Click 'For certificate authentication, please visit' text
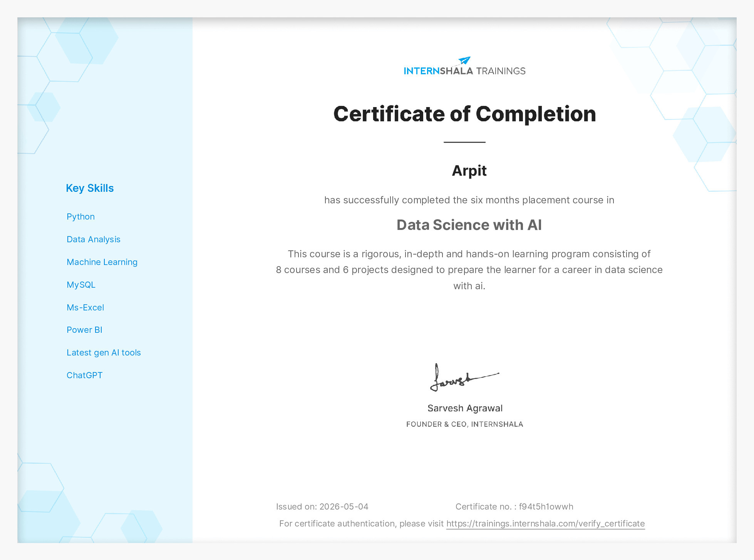The height and width of the screenshot is (560, 754). [x=361, y=524]
